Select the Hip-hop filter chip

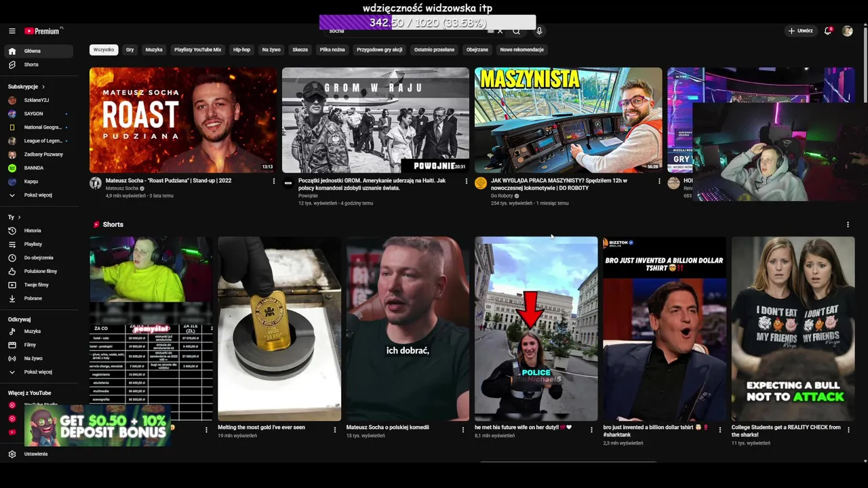click(241, 49)
